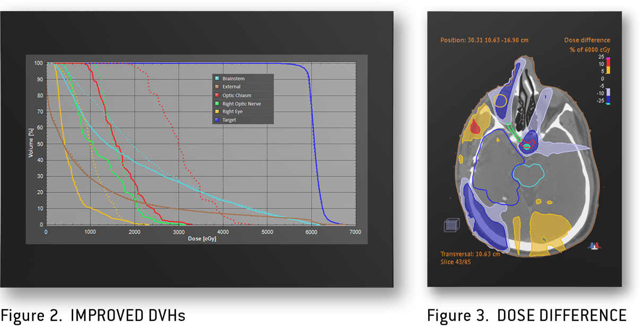Click the yellow right eye contour circle
The width and height of the screenshot is (644, 329).
[500, 100]
